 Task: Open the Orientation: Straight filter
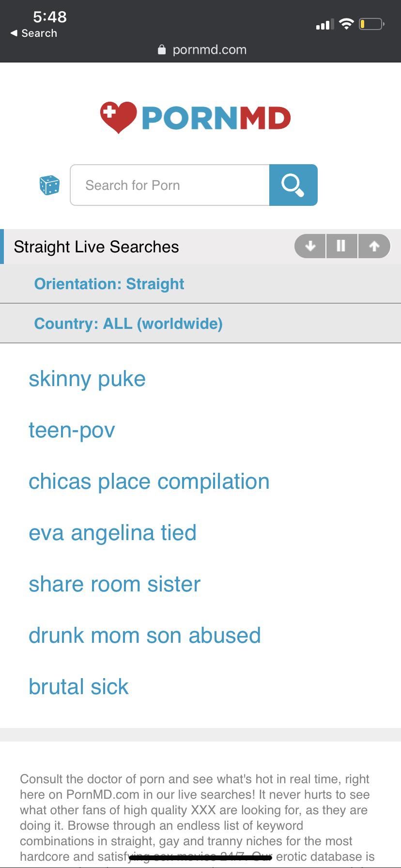(109, 284)
